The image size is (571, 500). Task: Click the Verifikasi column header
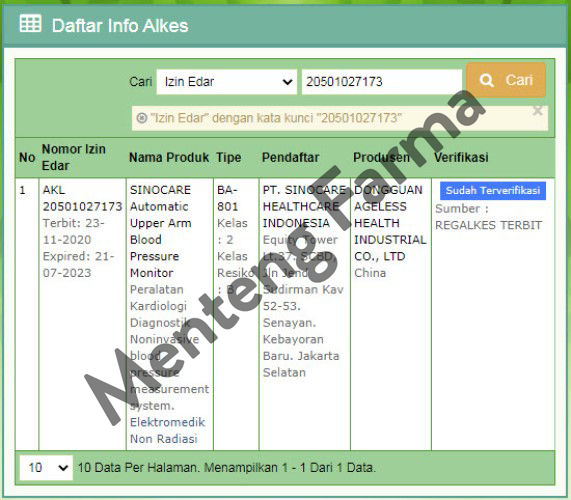click(x=461, y=157)
